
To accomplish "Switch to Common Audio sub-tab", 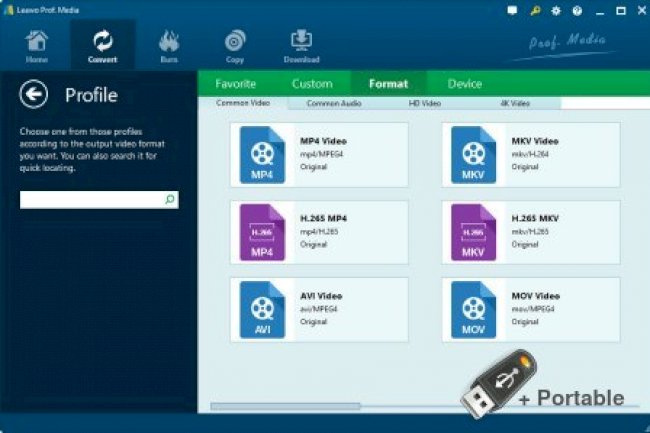I will (x=333, y=103).
